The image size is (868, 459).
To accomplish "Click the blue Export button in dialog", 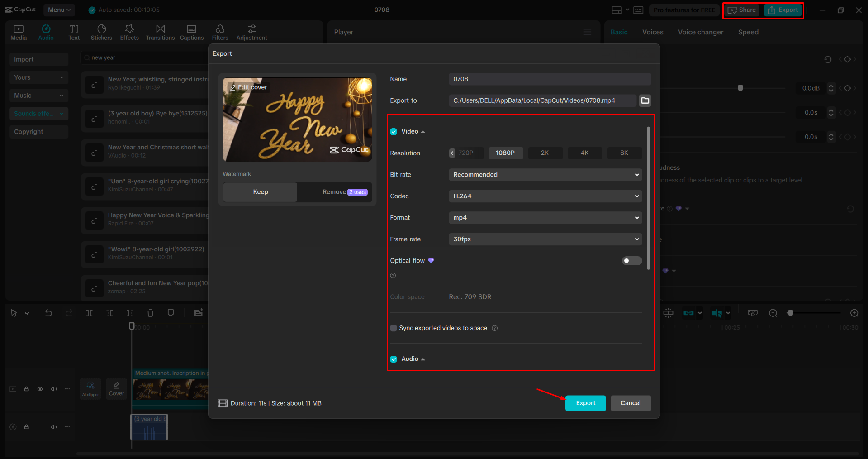I will pyautogui.click(x=585, y=403).
